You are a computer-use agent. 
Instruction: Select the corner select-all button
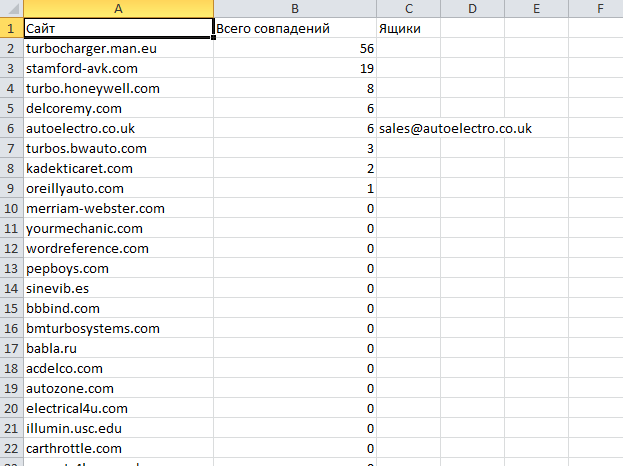click(12, 8)
